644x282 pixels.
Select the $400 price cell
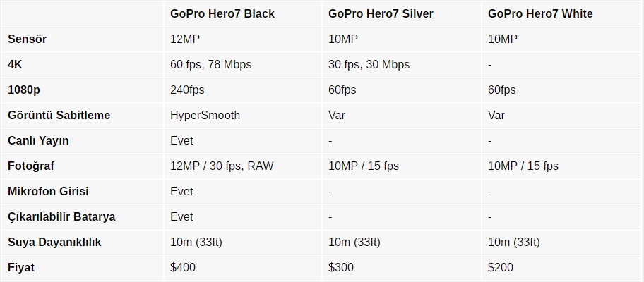click(243, 268)
